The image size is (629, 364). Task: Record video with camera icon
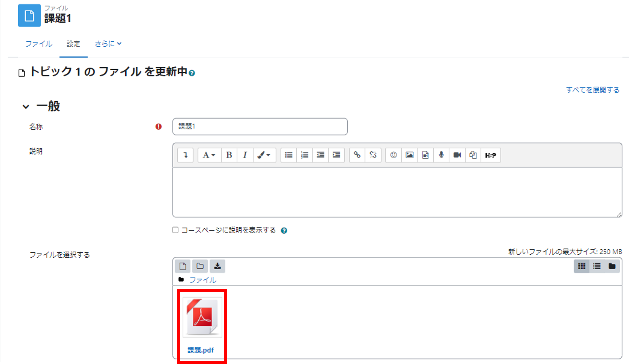click(x=457, y=155)
